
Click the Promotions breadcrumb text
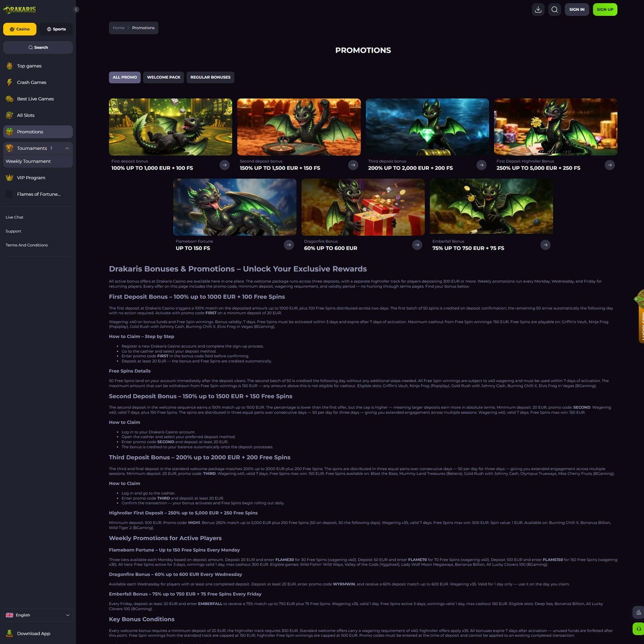tap(143, 28)
